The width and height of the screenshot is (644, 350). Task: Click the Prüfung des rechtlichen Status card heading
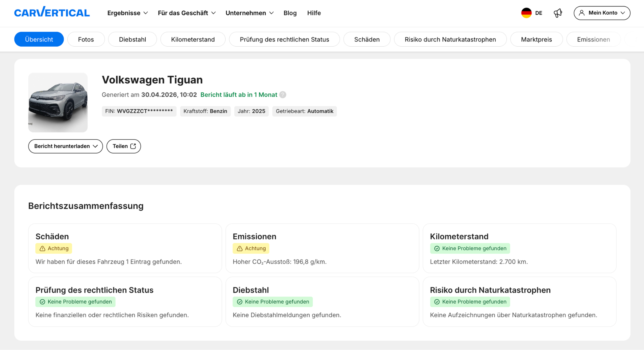pos(94,290)
